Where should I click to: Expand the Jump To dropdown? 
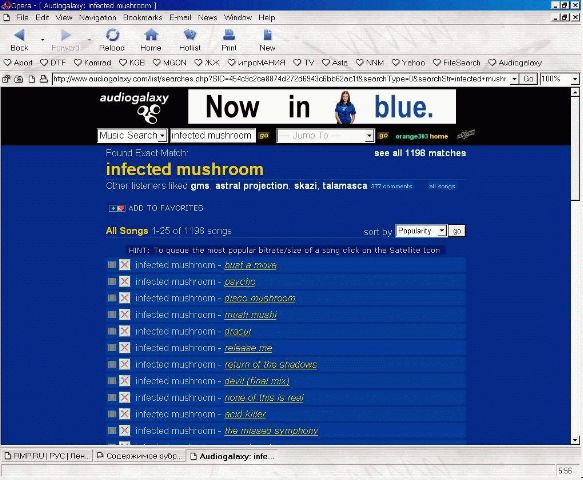tap(325, 136)
